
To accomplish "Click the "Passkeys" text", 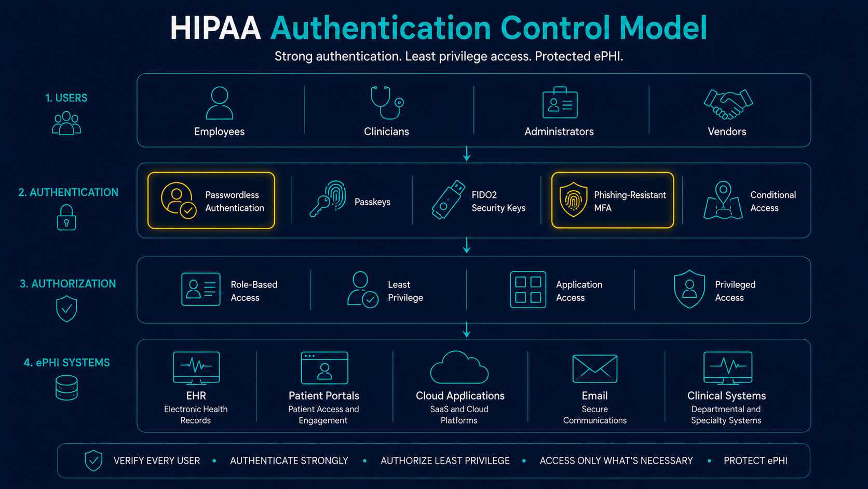I will [373, 202].
